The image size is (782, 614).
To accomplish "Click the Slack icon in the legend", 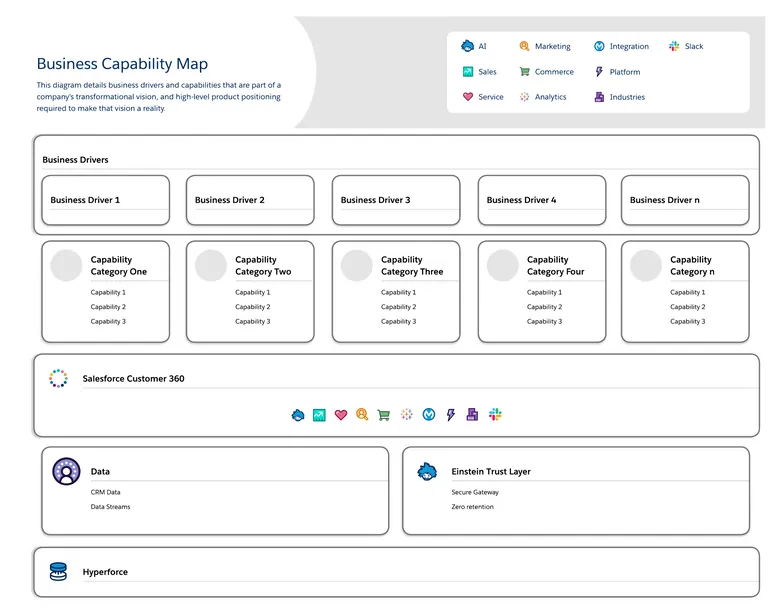I will pyautogui.click(x=674, y=46).
